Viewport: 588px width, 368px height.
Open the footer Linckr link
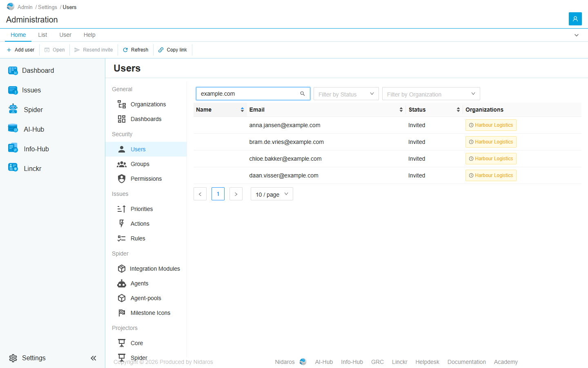coord(399,362)
